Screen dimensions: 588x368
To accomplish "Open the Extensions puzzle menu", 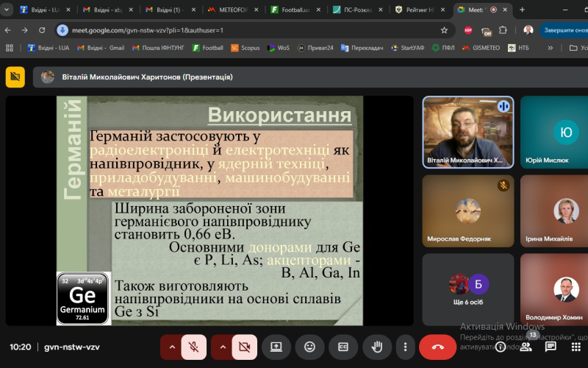I will (503, 30).
